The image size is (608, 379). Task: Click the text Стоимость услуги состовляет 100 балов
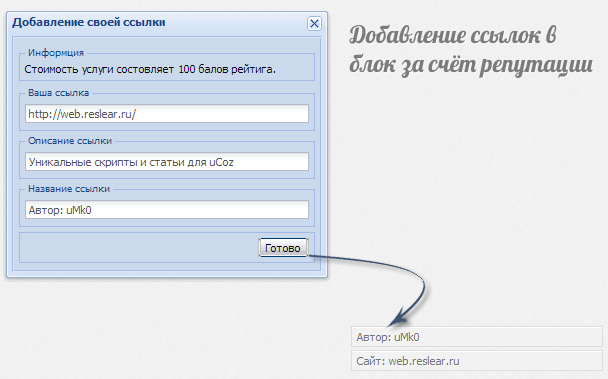coord(150,69)
